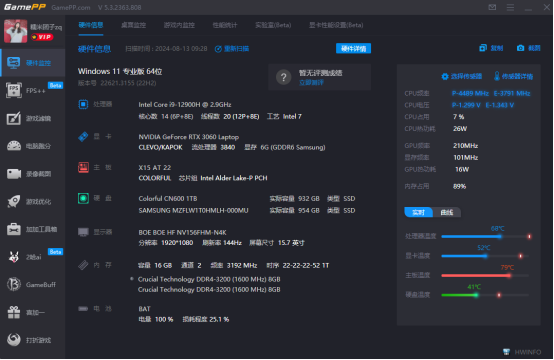Open the 游戏滤镜 game filter icon
Viewport: 554px width, 360px height.
14,118
